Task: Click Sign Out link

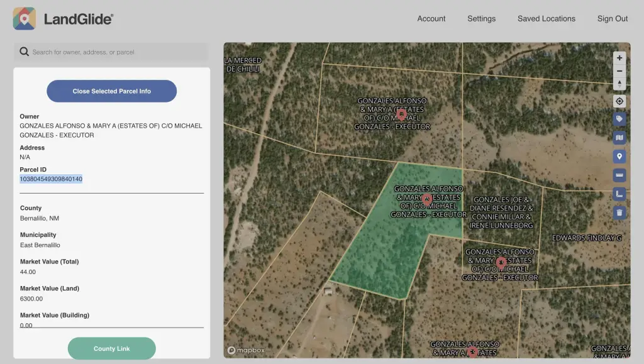Action: [x=612, y=19]
